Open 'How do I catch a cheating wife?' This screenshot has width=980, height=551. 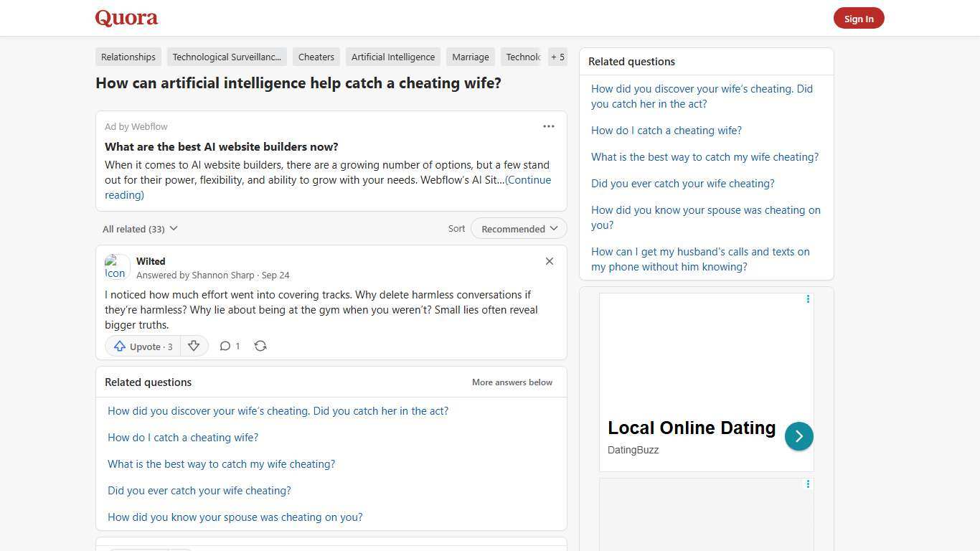click(x=183, y=437)
